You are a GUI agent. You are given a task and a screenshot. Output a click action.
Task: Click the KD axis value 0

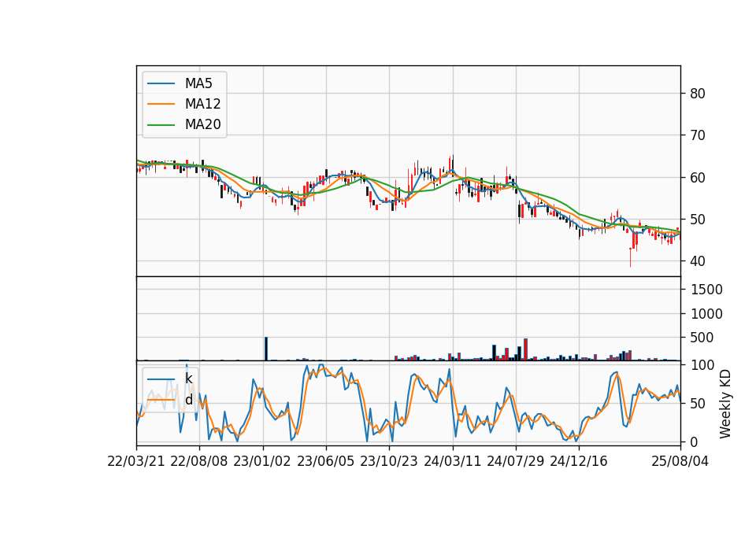tap(693, 441)
